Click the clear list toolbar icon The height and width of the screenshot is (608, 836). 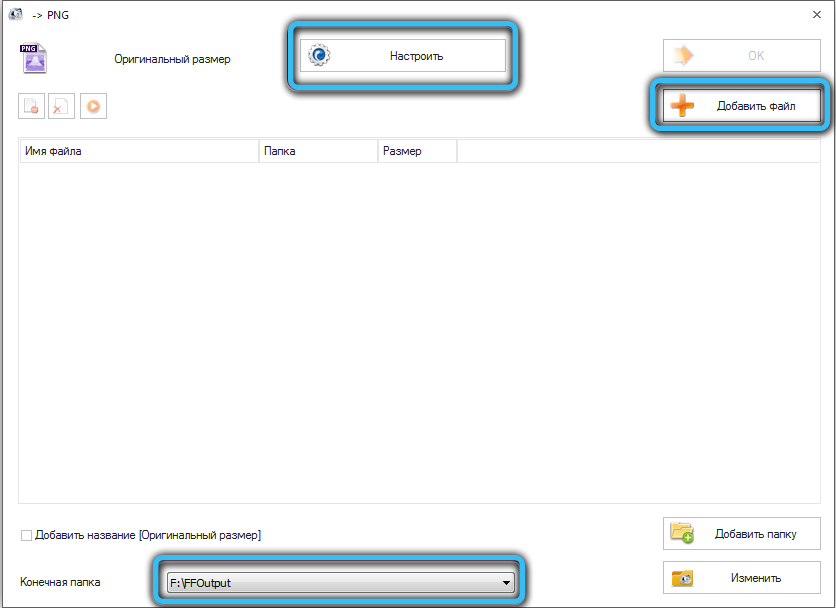click(61, 106)
